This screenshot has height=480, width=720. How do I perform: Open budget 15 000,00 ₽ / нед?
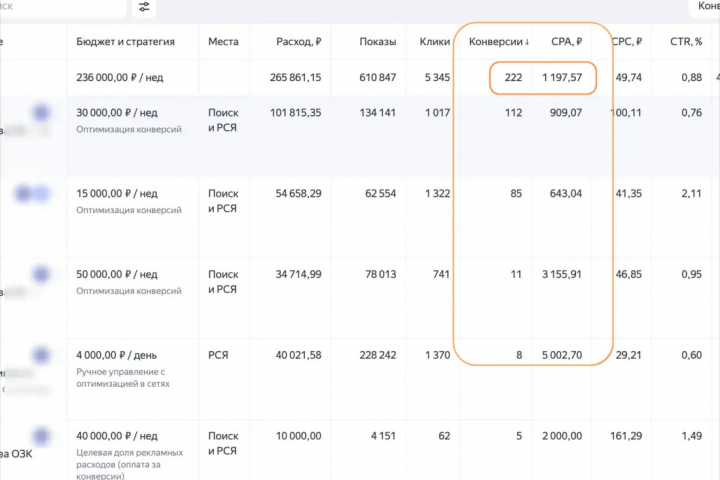[x=117, y=194]
